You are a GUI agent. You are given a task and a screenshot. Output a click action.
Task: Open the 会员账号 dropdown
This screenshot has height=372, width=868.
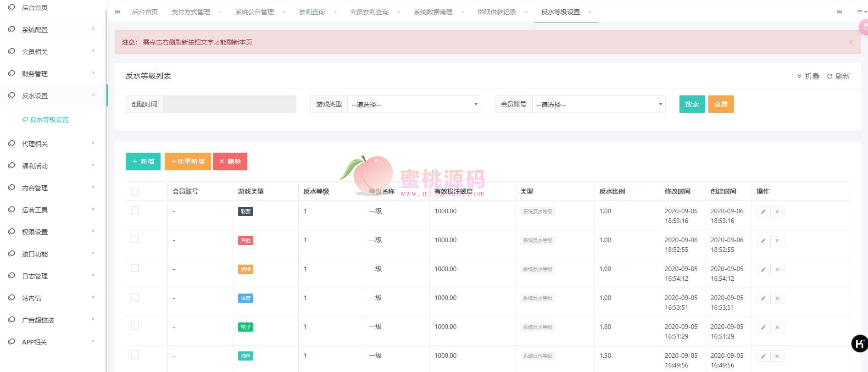coord(598,105)
